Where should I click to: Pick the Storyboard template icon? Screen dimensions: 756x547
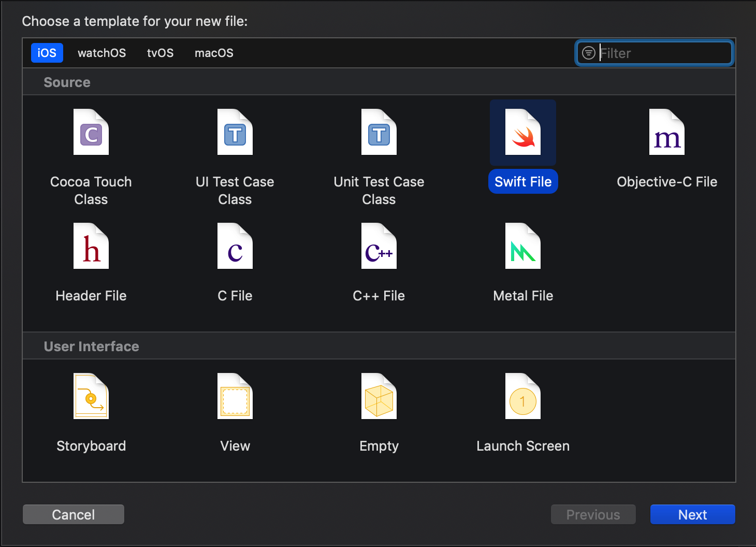click(x=91, y=396)
